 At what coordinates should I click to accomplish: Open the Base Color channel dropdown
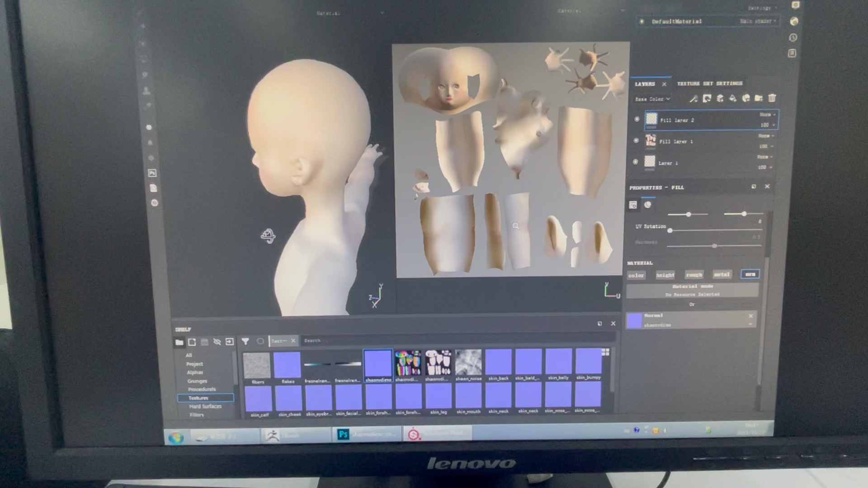pos(653,99)
